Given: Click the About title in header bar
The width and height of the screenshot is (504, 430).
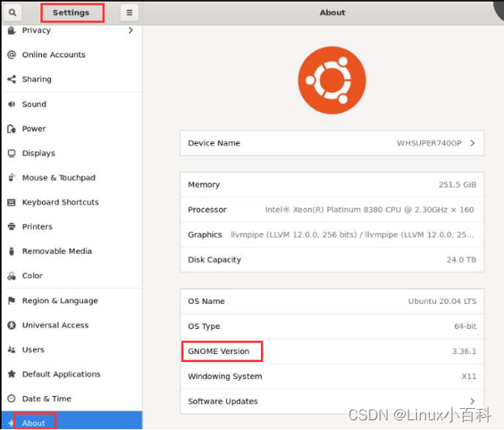Looking at the screenshot, I should (332, 13).
